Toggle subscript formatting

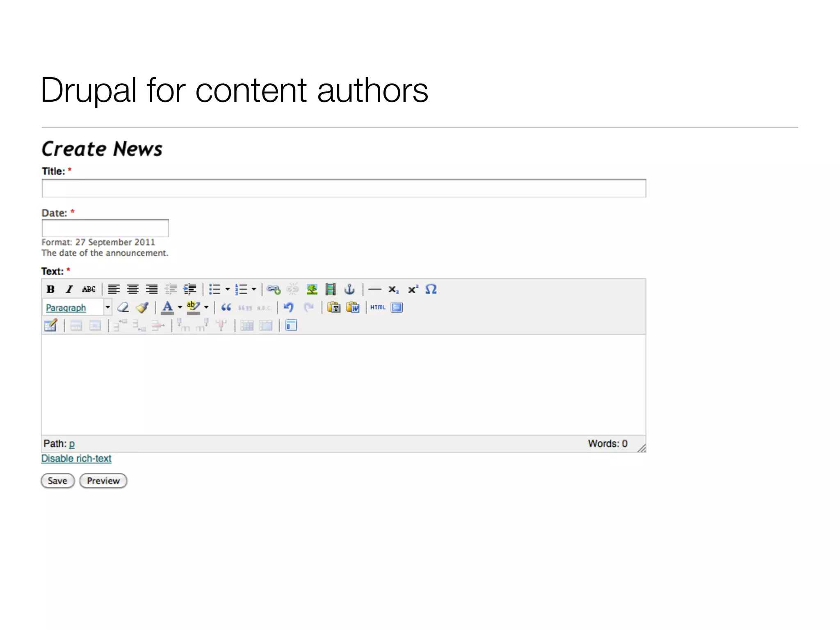point(393,289)
